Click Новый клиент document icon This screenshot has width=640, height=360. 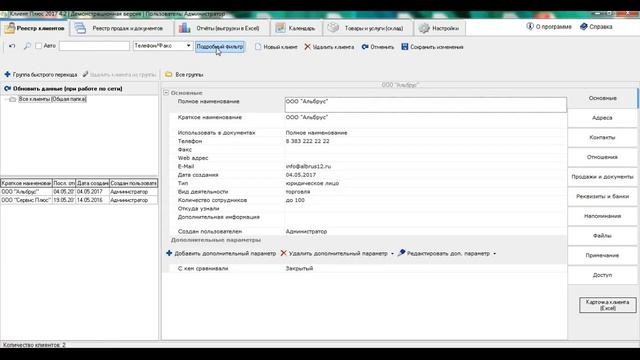click(x=258, y=47)
